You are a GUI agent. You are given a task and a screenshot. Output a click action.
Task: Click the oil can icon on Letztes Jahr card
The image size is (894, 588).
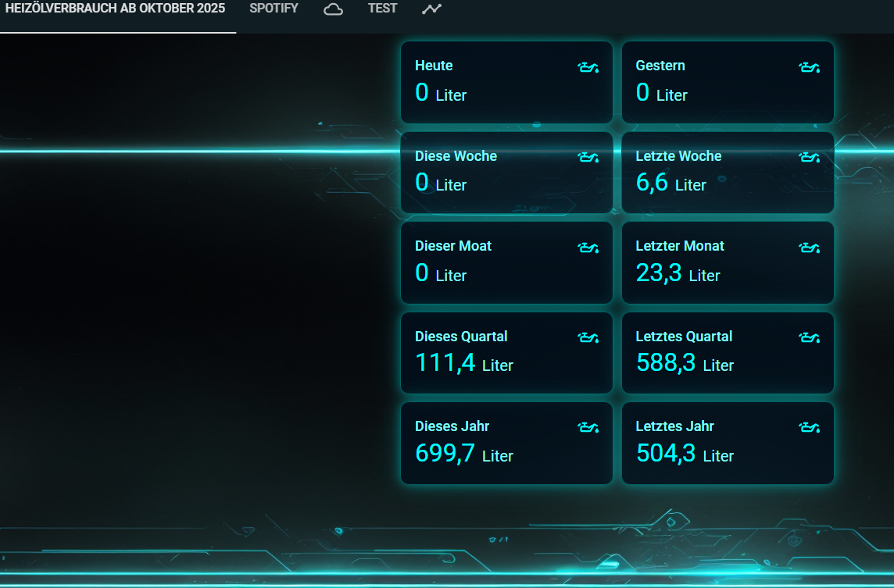point(809,427)
